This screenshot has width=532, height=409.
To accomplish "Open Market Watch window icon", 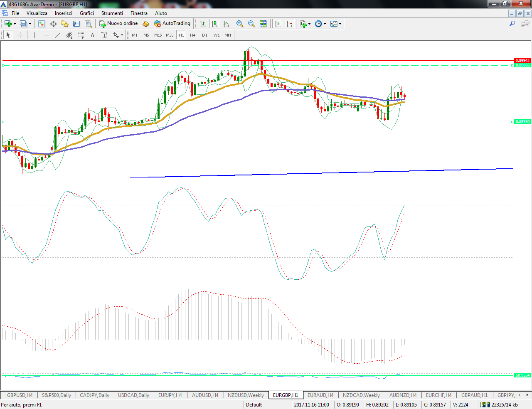I will (42, 24).
